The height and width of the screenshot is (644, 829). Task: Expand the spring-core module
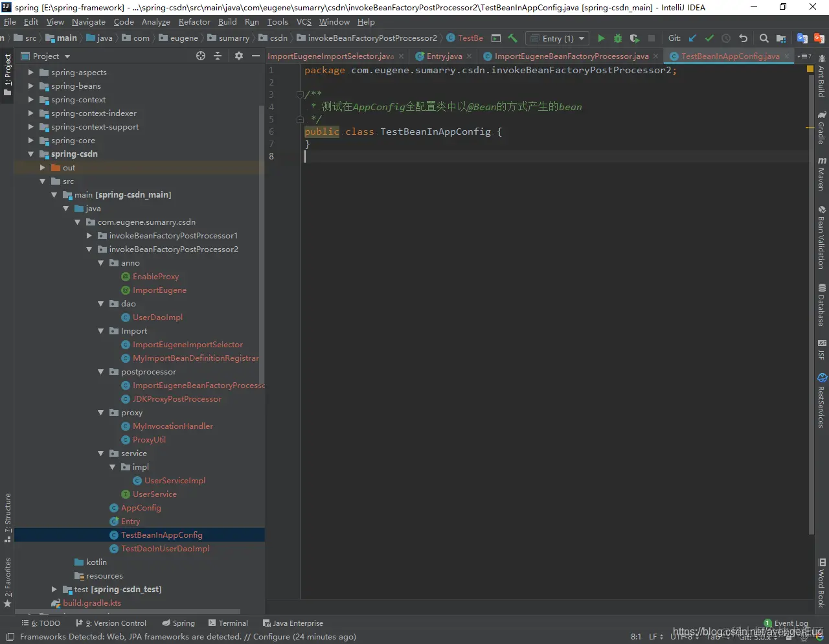tap(30, 140)
